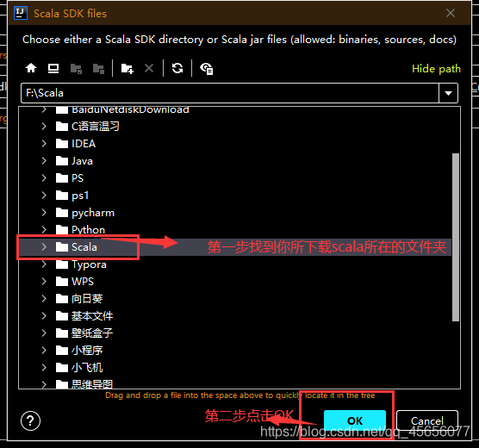
Task: Select the 小程序 folder
Action: 79,350
